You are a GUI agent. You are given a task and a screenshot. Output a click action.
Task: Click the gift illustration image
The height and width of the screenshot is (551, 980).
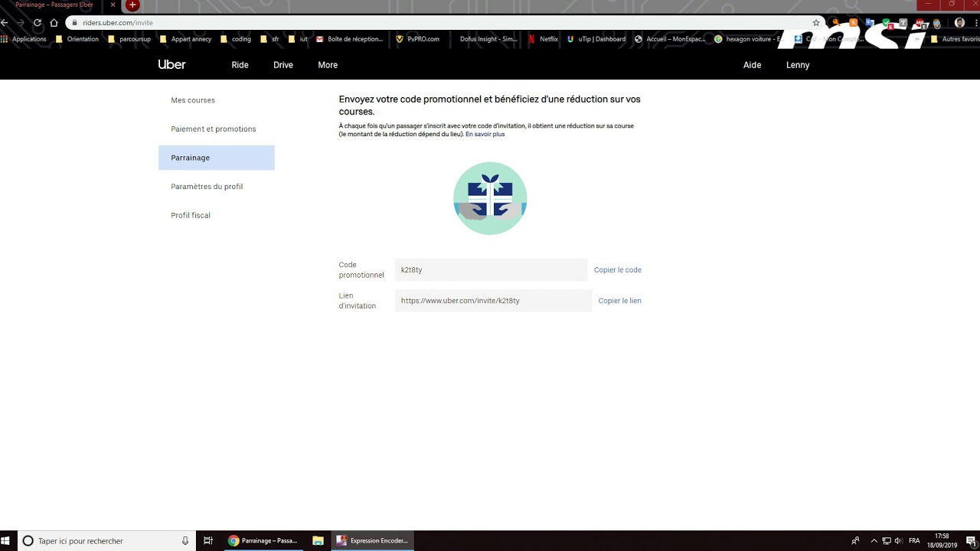[490, 198]
